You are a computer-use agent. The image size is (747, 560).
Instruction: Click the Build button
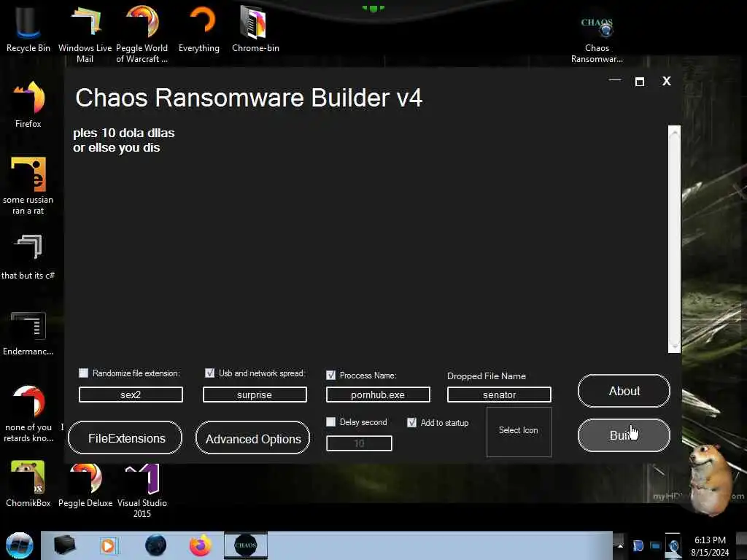[624, 435]
